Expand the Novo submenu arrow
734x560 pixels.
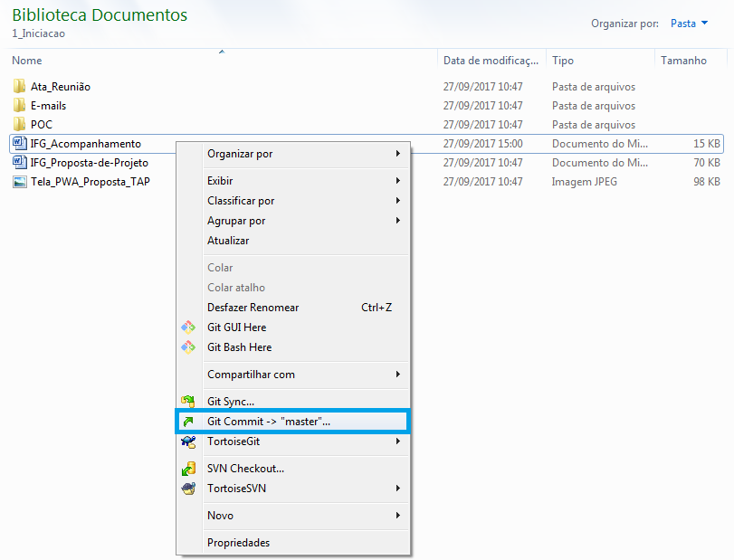point(397,516)
